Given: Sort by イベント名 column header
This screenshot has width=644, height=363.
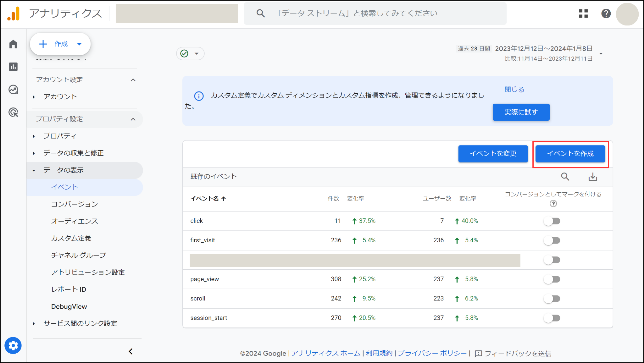Looking at the screenshot, I should coord(208,199).
